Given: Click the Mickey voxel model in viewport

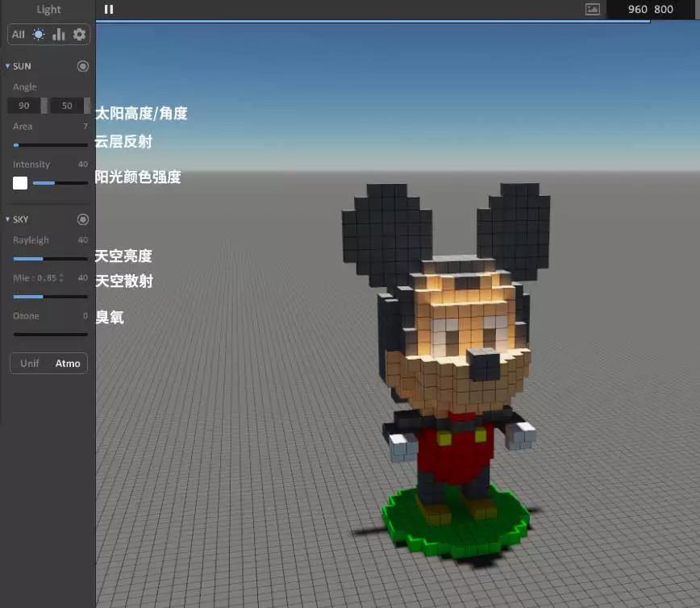Looking at the screenshot, I should [451, 370].
